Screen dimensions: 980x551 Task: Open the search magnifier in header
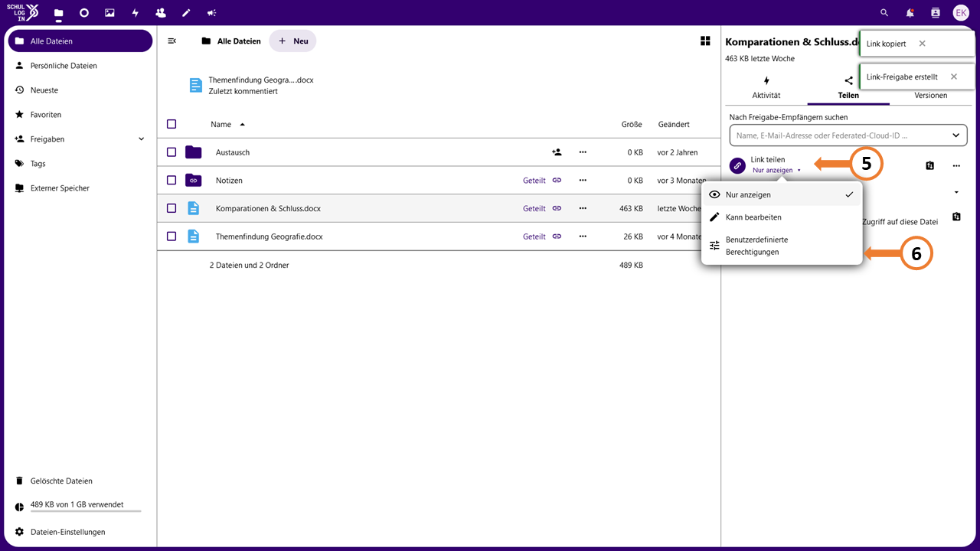tap(884, 13)
